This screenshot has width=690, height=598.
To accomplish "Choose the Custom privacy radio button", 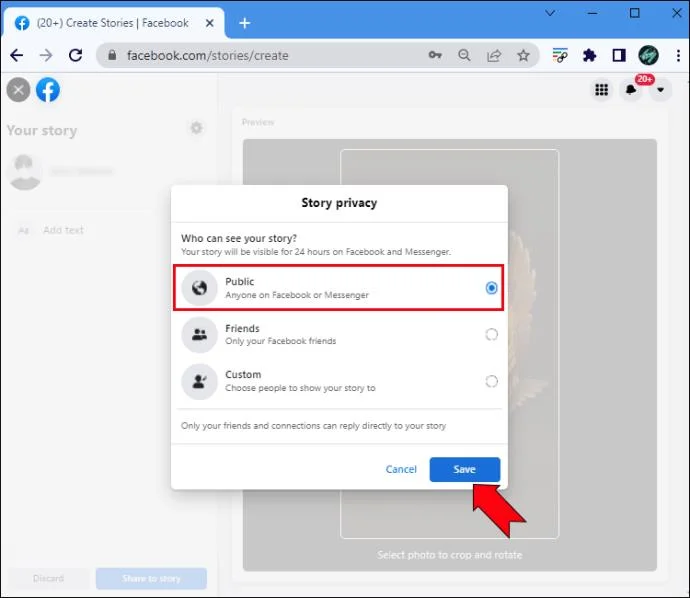I will (x=491, y=381).
